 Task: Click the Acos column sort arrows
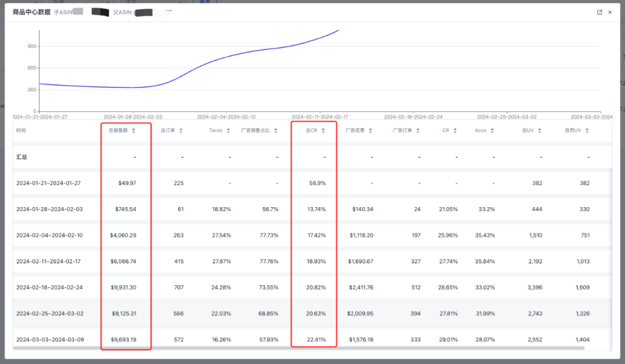point(492,131)
